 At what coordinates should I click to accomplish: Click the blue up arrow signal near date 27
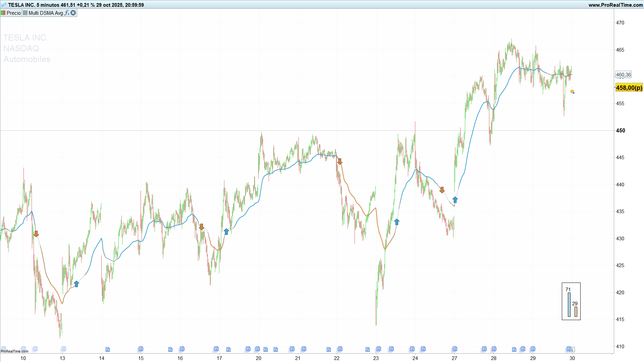(x=455, y=200)
